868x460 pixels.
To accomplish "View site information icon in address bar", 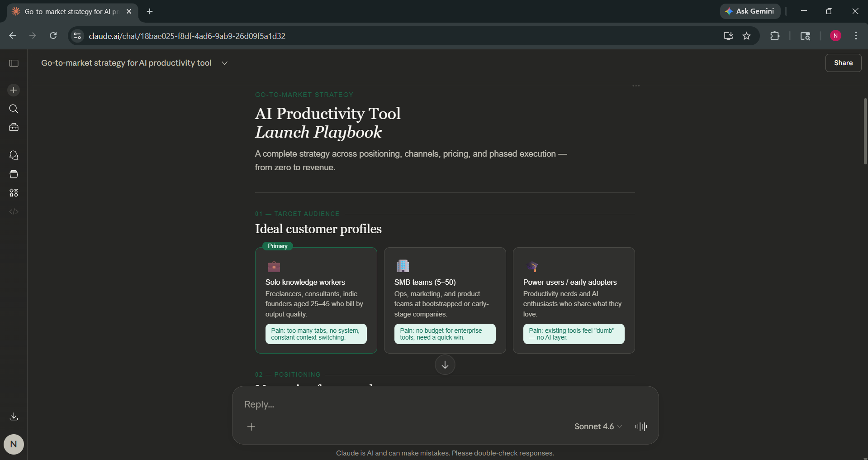I will (x=77, y=36).
